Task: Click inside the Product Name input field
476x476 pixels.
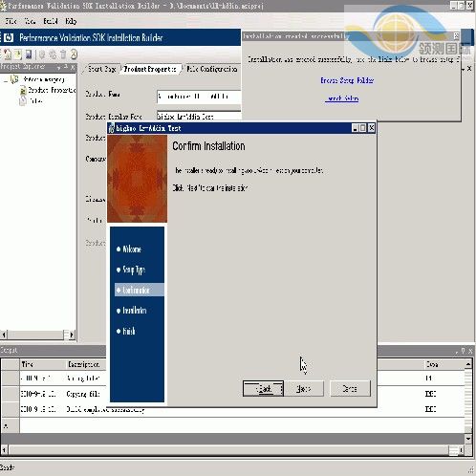Action: point(199,97)
